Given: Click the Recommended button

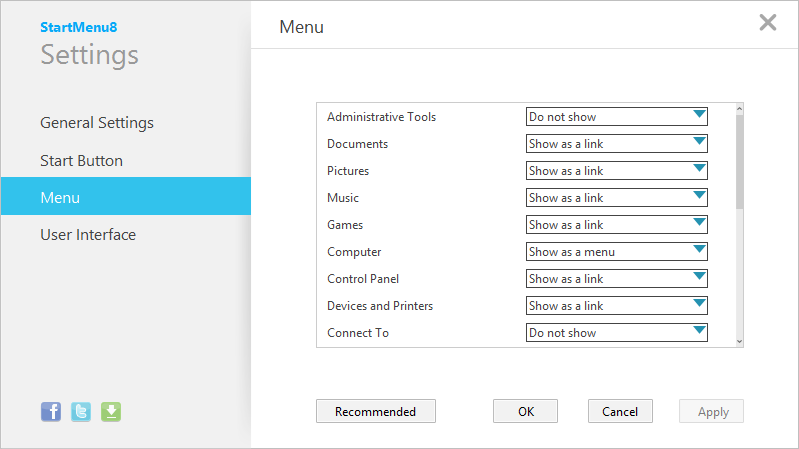Looking at the screenshot, I should (x=376, y=411).
